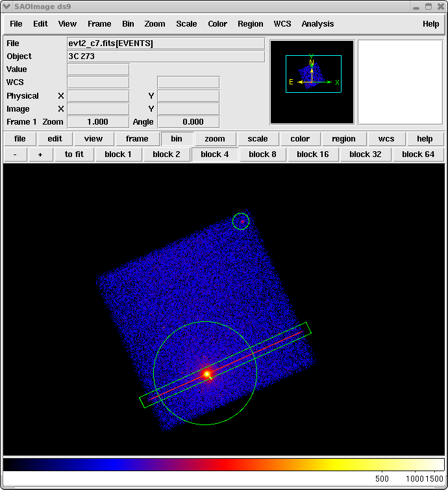Click the Angle value field
This screenshot has width=448, height=490.
pos(188,122)
